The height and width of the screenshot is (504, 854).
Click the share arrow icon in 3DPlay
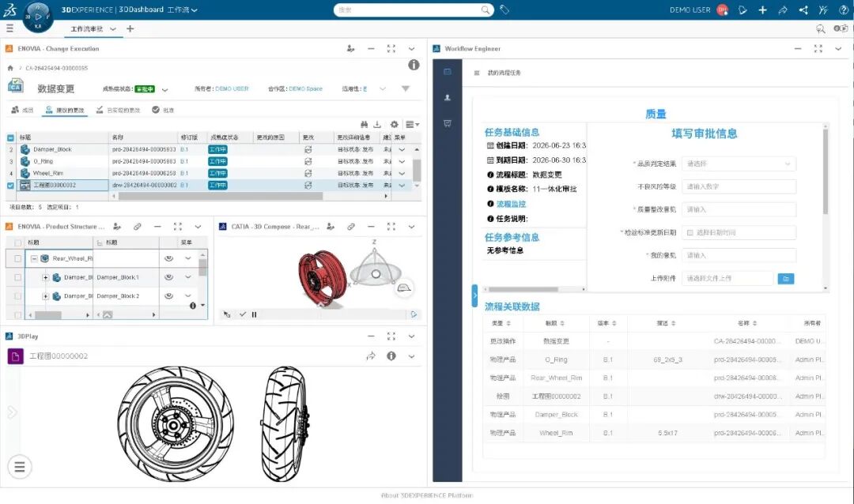pyautogui.click(x=371, y=356)
